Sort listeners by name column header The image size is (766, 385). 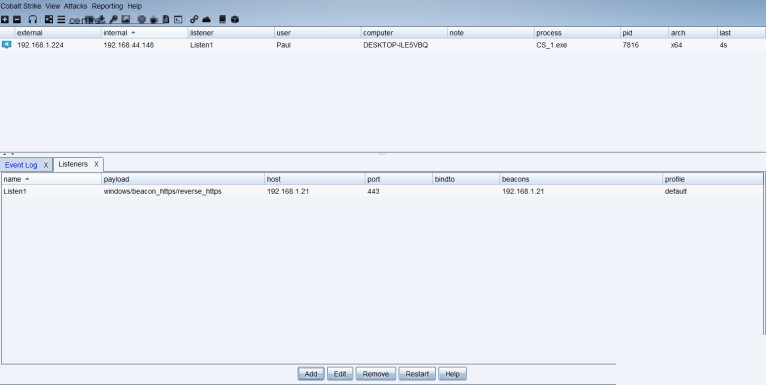pyautogui.click(x=51, y=179)
